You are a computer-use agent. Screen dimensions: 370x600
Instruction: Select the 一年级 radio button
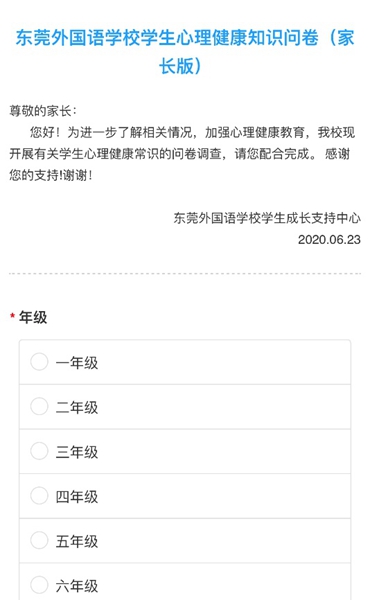pos(39,362)
